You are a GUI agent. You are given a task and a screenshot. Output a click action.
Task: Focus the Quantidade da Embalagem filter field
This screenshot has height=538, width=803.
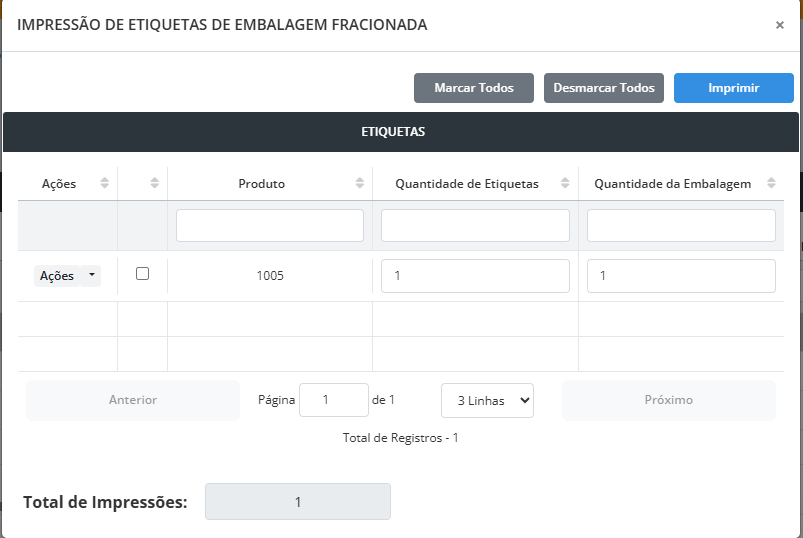pos(681,225)
